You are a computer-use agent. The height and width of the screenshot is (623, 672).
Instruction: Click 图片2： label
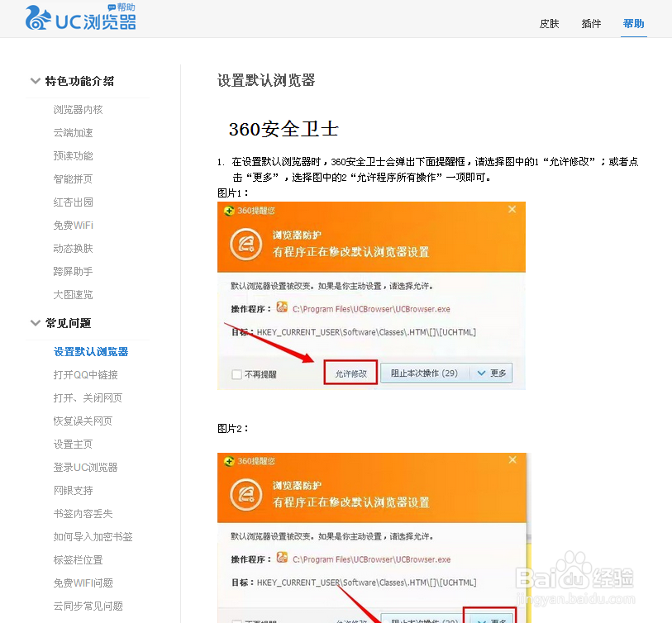point(233,429)
